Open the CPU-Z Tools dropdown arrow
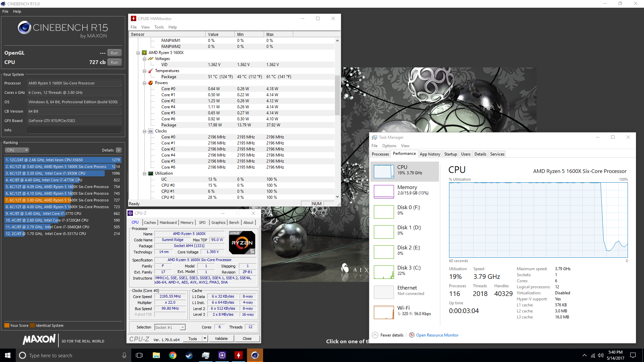Image resolution: width=644 pixels, height=362 pixels. (205, 339)
